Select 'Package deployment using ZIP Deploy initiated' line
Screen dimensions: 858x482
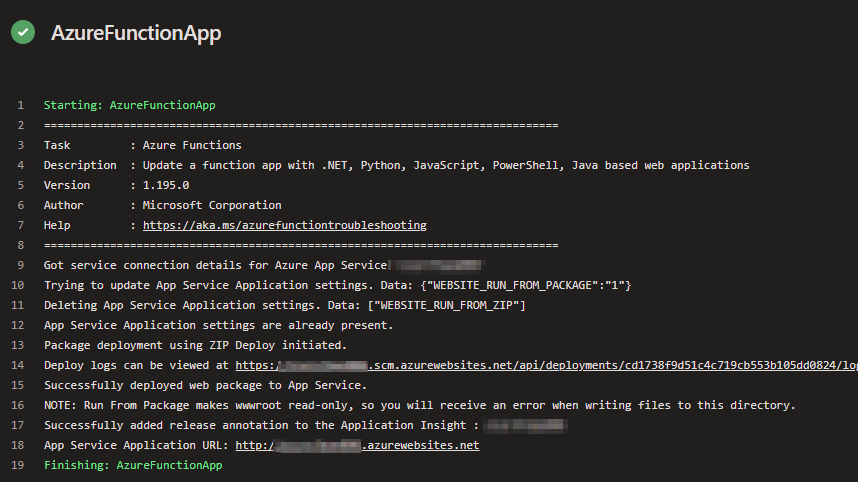(195, 345)
